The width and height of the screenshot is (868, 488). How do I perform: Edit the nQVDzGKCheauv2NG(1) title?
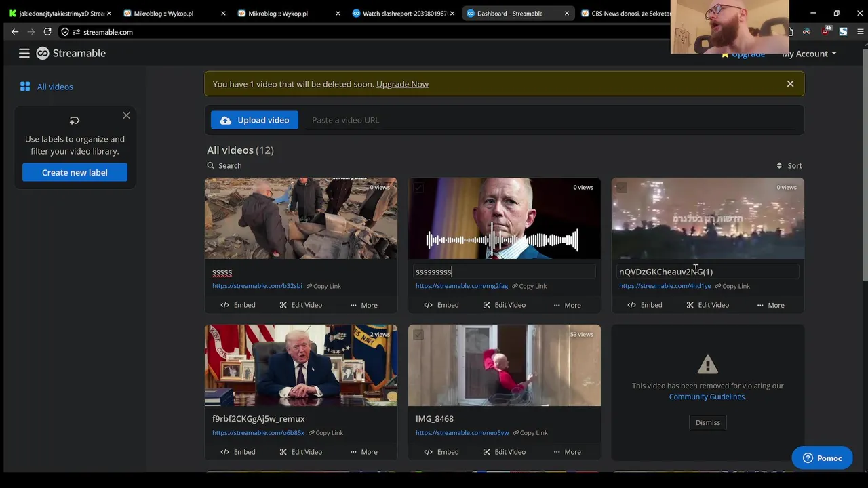coord(708,272)
